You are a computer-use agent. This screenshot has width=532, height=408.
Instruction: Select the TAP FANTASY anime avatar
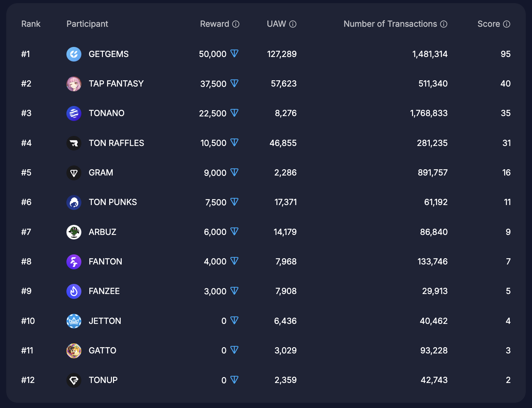74,84
